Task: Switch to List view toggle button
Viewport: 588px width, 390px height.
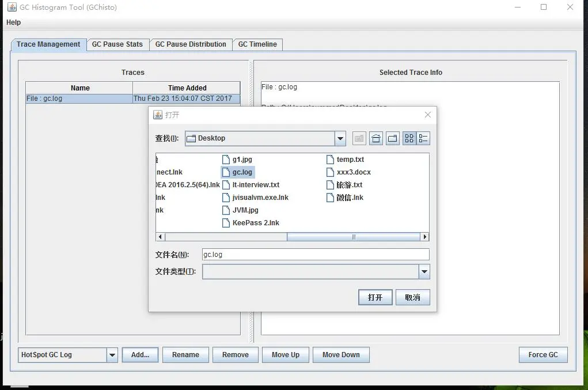Action: pos(409,138)
